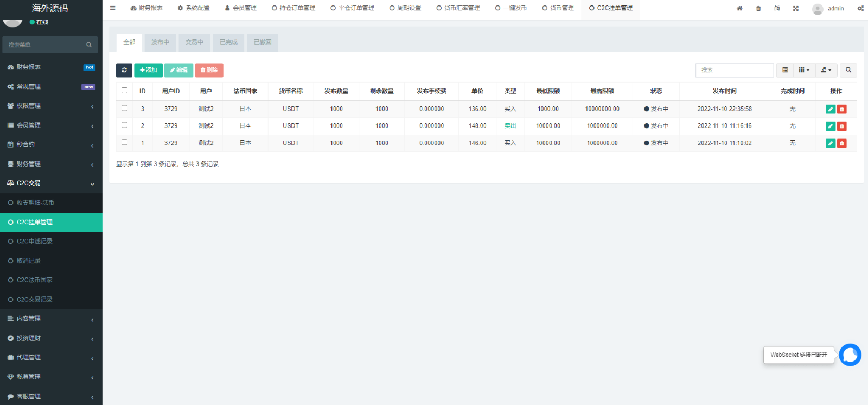Click the refresh table icon button

click(124, 70)
